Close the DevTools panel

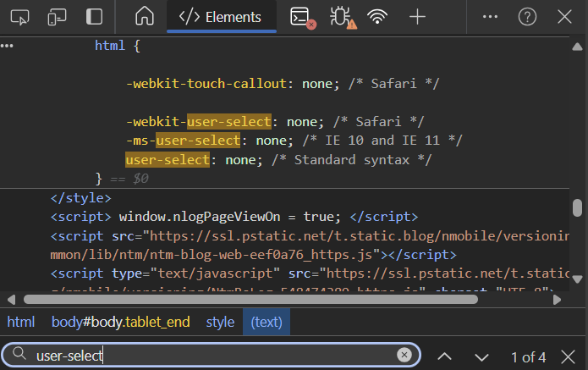click(564, 17)
